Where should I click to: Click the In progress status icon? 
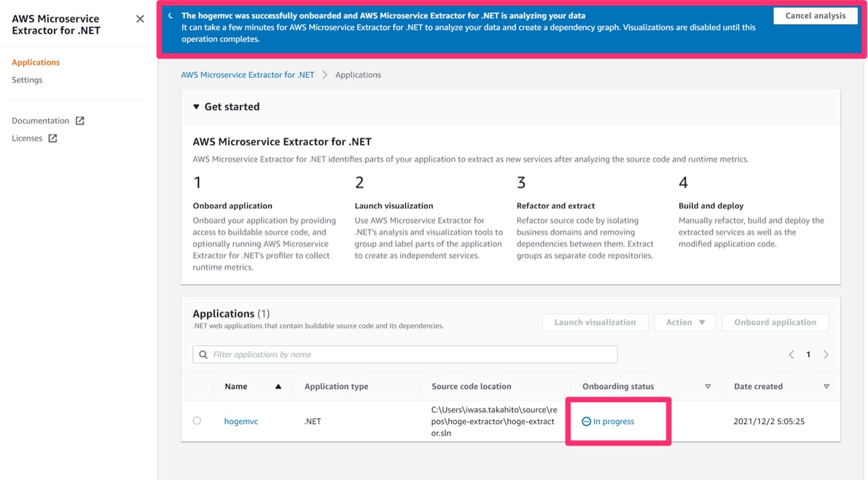[586, 422]
